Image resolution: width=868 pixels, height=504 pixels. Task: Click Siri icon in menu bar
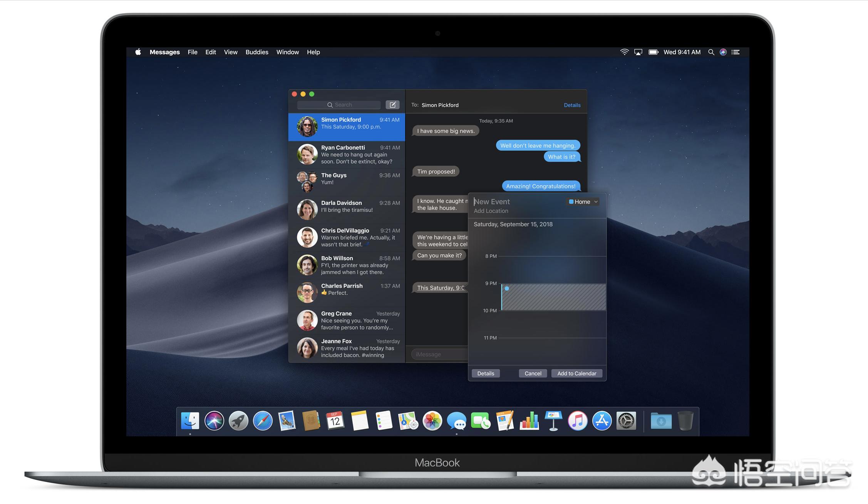tap(723, 52)
